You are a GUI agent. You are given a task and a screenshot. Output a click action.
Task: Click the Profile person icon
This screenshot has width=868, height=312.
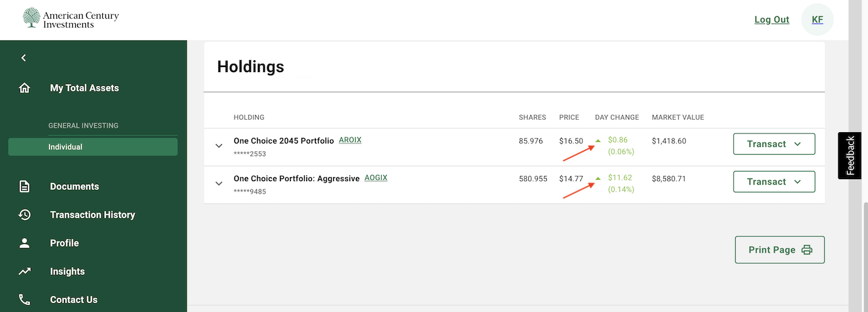(24, 243)
